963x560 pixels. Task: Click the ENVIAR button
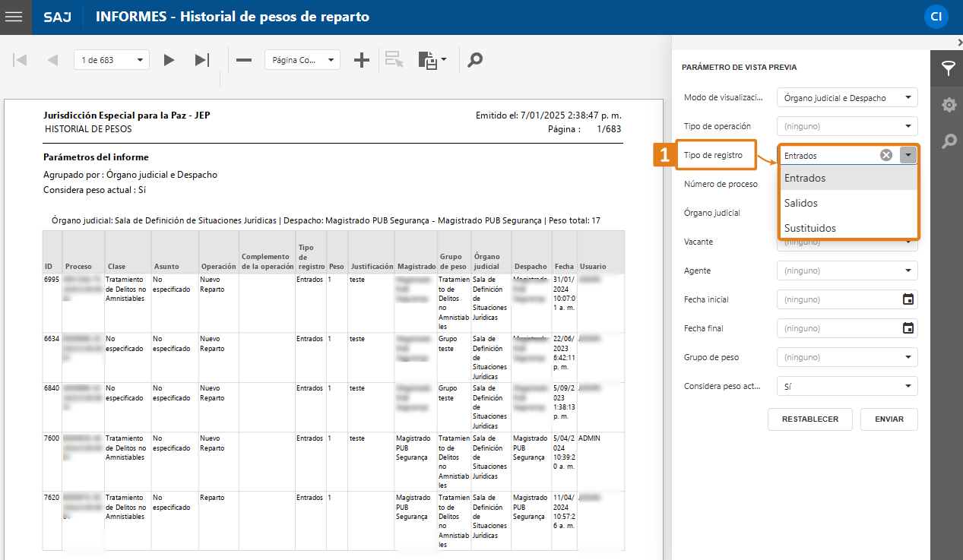tap(889, 419)
